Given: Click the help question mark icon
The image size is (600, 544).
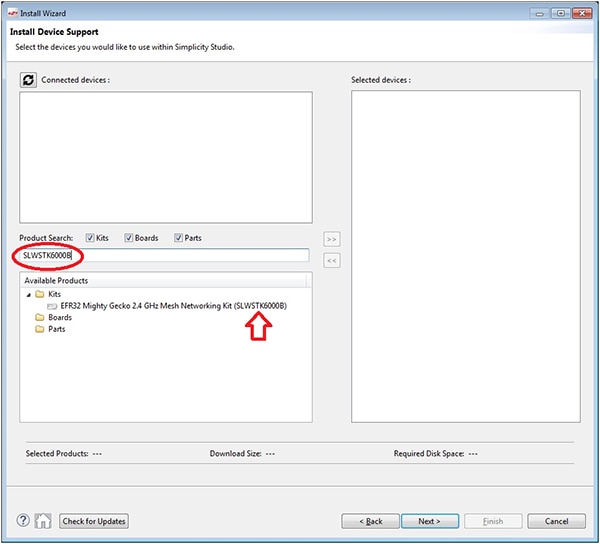Looking at the screenshot, I should [x=24, y=520].
